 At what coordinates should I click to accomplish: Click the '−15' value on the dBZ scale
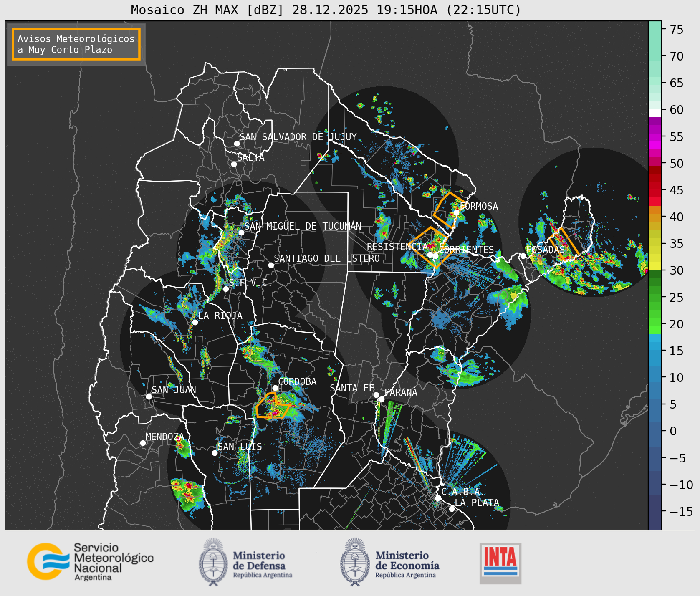[681, 512]
